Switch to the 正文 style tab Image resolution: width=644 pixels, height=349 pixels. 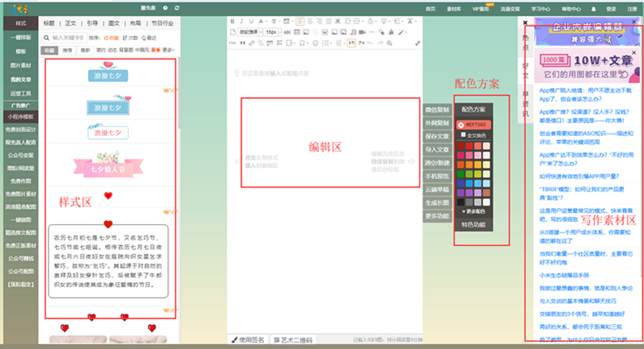70,23
